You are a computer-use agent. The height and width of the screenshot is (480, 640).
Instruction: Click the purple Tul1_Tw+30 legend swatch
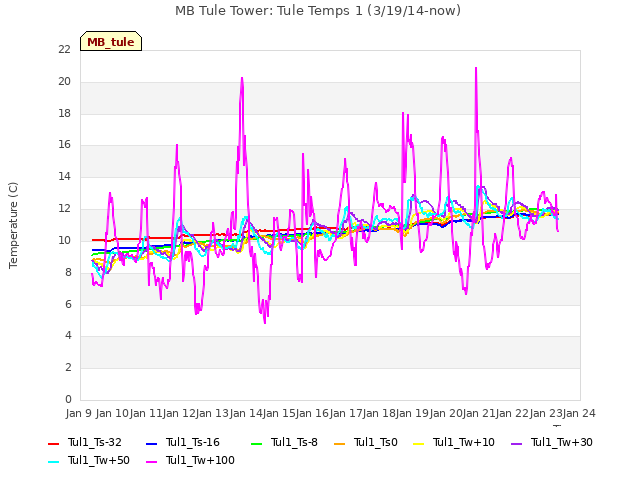click(517, 443)
